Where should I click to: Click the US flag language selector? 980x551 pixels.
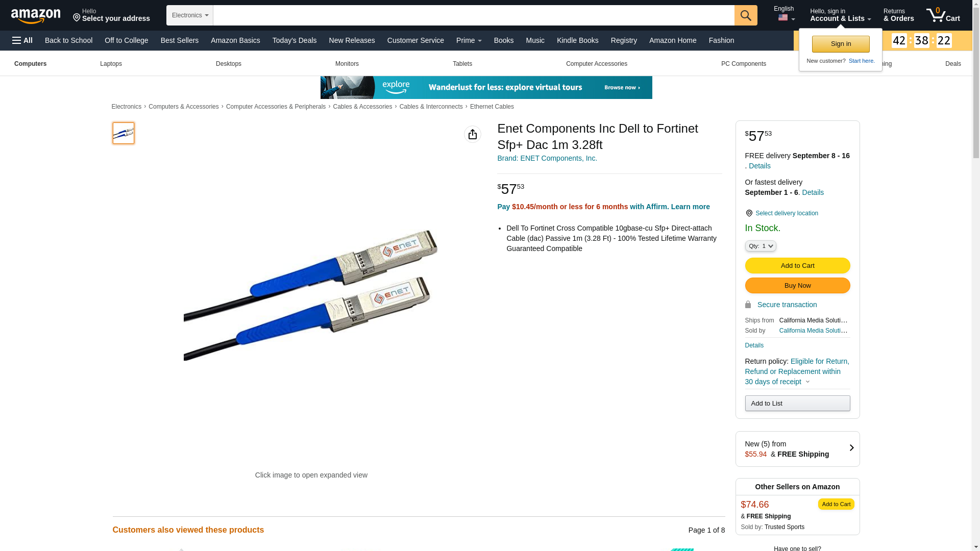click(x=786, y=18)
